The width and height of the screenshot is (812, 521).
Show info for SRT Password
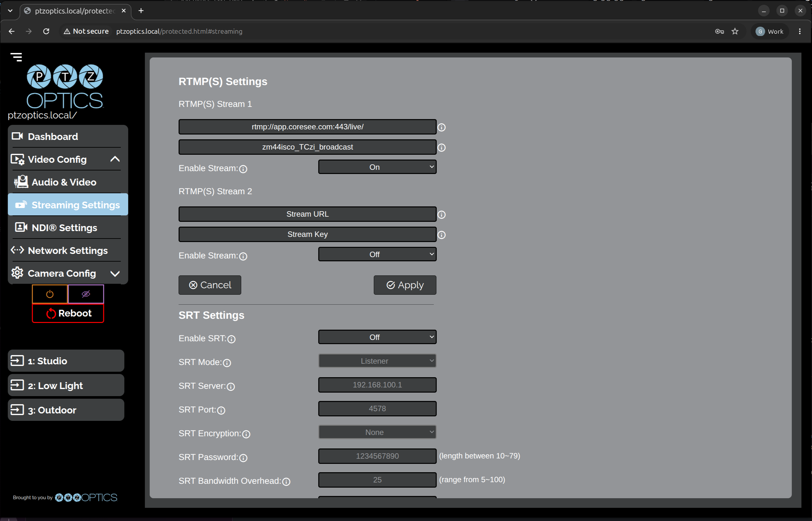pyautogui.click(x=243, y=458)
